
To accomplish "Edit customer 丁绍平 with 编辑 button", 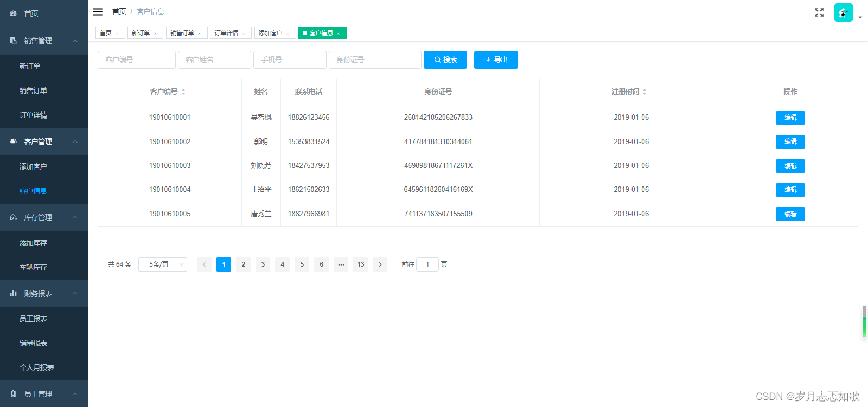I will coord(790,190).
